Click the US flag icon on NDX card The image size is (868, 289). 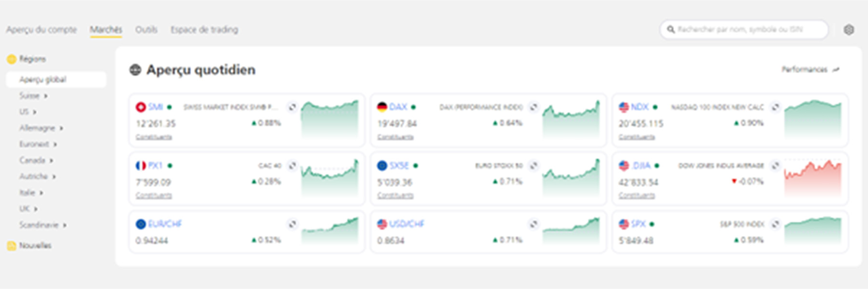click(x=624, y=107)
